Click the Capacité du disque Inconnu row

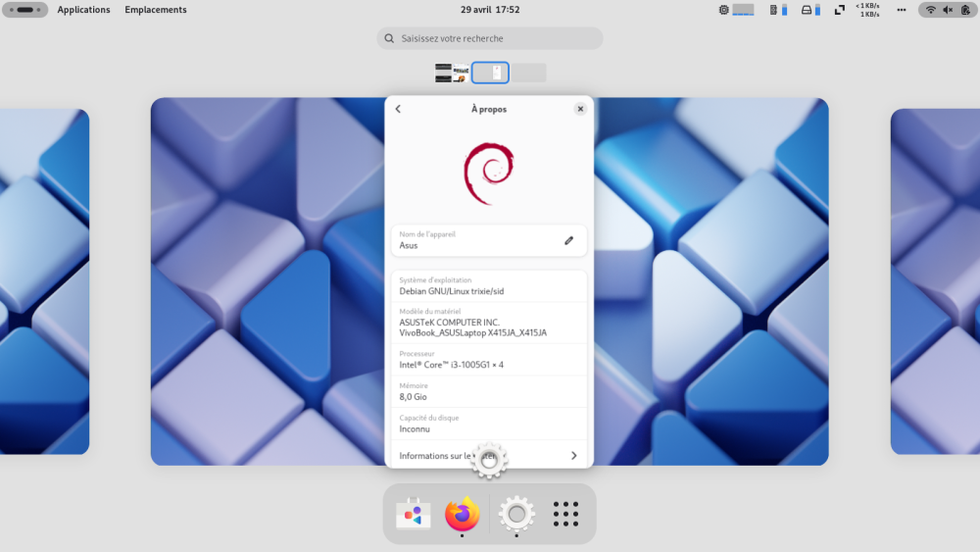(489, 424)
